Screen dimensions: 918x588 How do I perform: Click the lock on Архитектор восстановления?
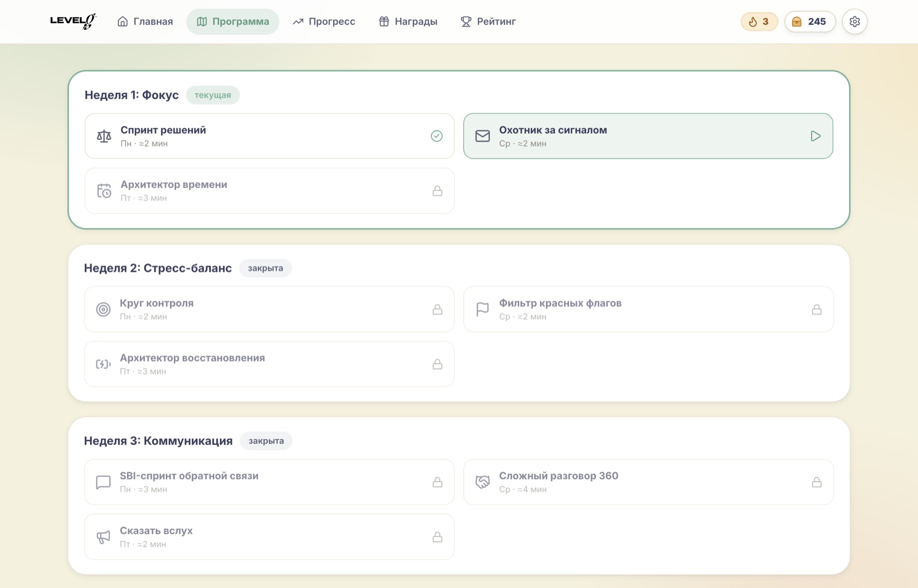point(437,364)
